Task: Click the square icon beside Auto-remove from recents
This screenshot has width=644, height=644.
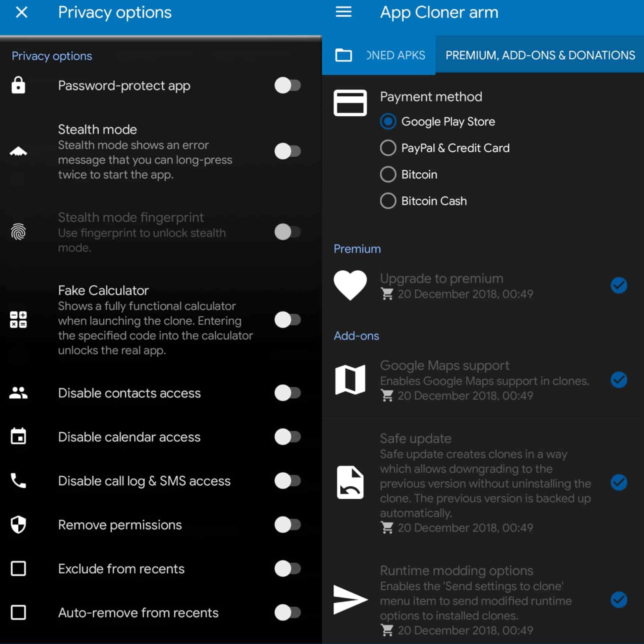Action: pos(18,612)
